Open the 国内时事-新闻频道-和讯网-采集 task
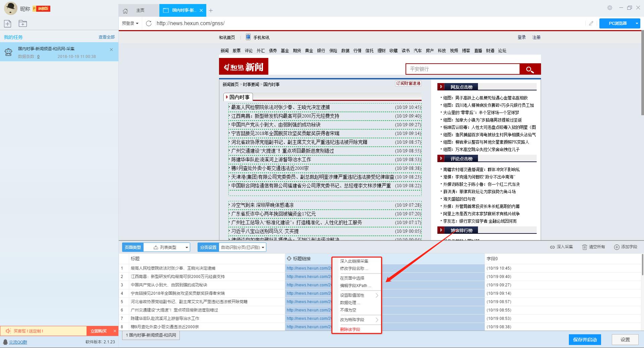This screenshot has width=644, height=348. pos(59,52)
